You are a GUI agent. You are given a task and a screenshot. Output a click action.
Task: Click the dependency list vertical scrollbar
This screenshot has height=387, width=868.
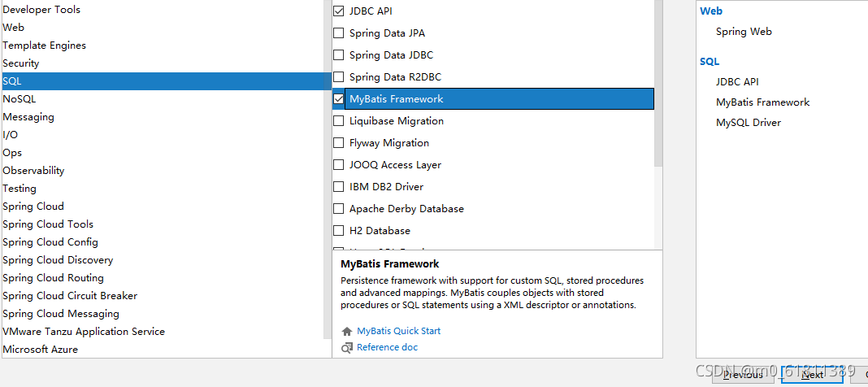pyautogui.click(x=658, y=83)
